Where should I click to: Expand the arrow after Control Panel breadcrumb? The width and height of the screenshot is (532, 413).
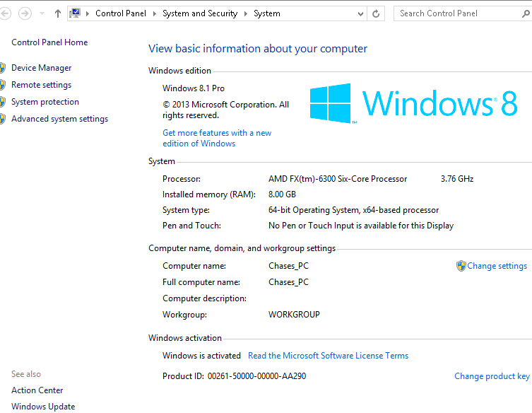pos(155,13)
